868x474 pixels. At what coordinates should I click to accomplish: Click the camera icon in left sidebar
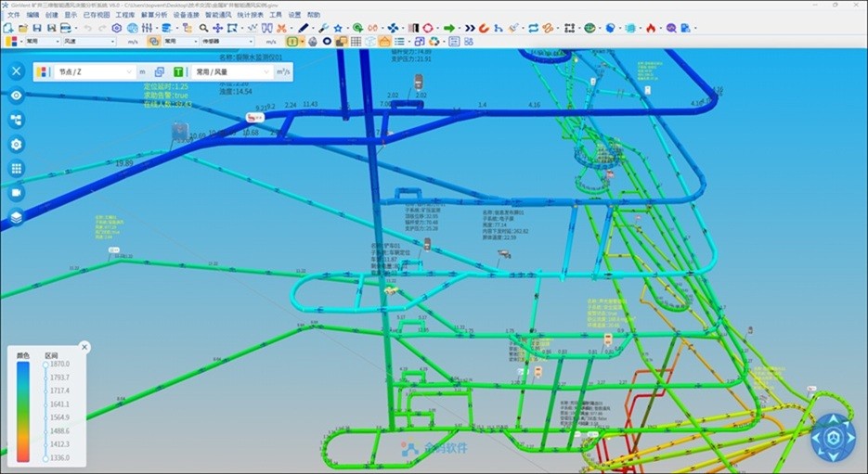16,193
